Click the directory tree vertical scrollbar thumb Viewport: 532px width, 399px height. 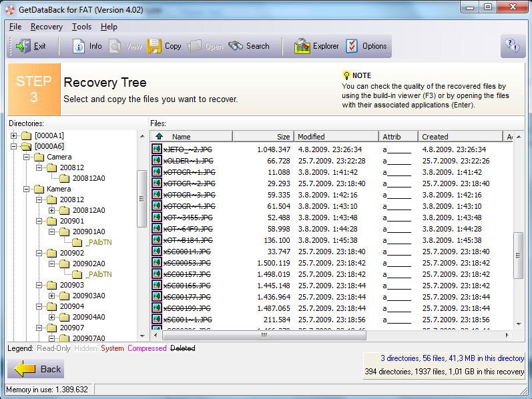(x=142, y=199)
